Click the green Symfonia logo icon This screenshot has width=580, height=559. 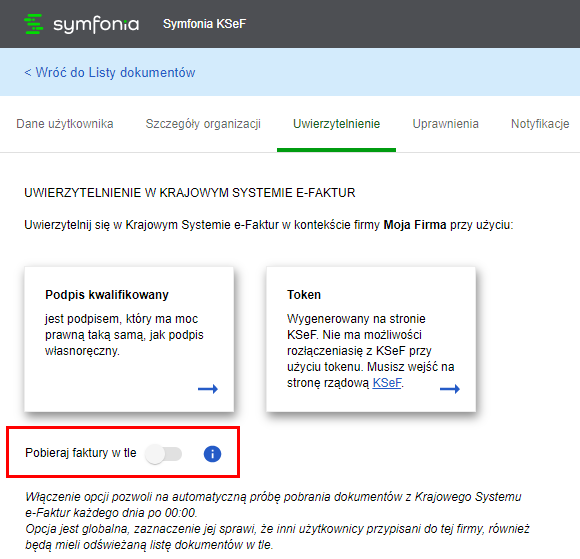(34, 24)
